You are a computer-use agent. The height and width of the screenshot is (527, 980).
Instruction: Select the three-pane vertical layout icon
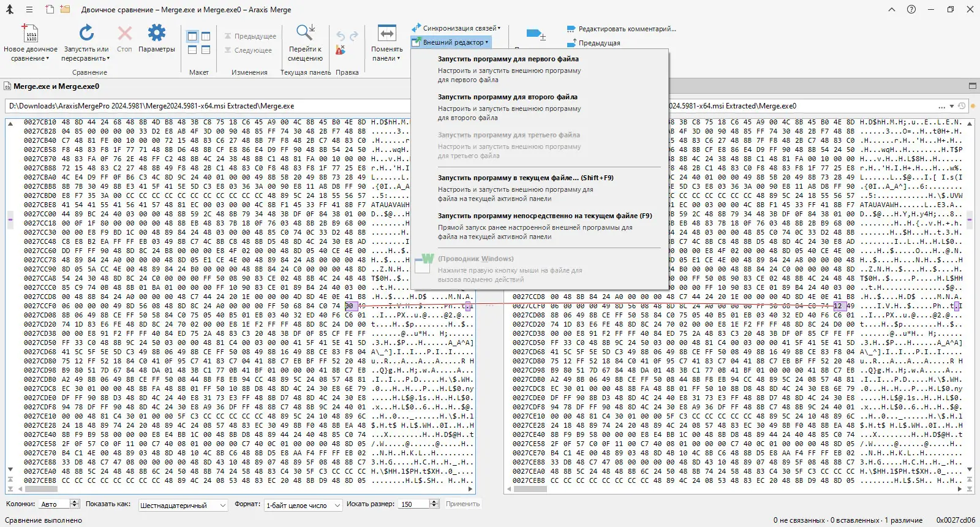[206, 36]
